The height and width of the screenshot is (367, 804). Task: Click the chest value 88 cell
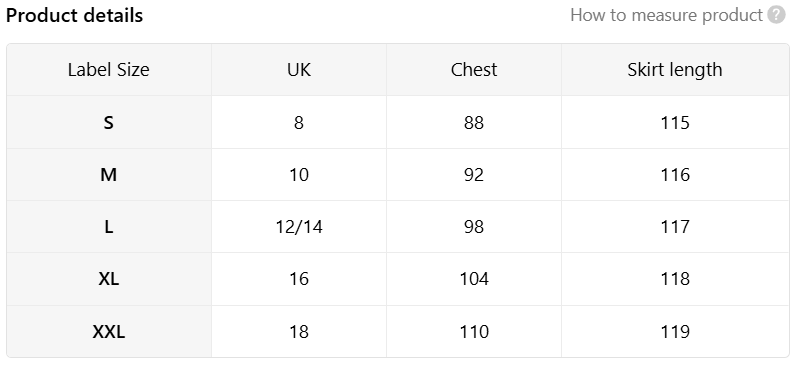tap(474, 123)
